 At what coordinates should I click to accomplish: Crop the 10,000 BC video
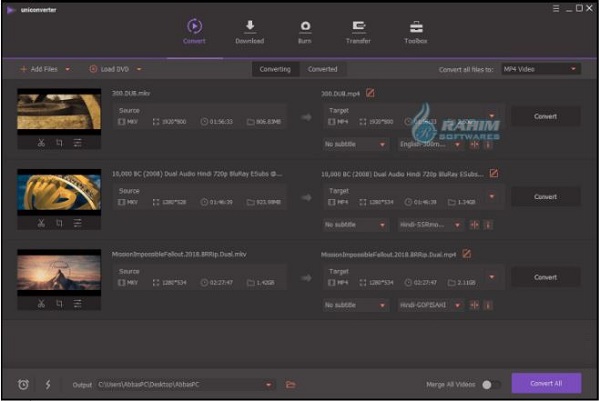click(x=59, y=223)
